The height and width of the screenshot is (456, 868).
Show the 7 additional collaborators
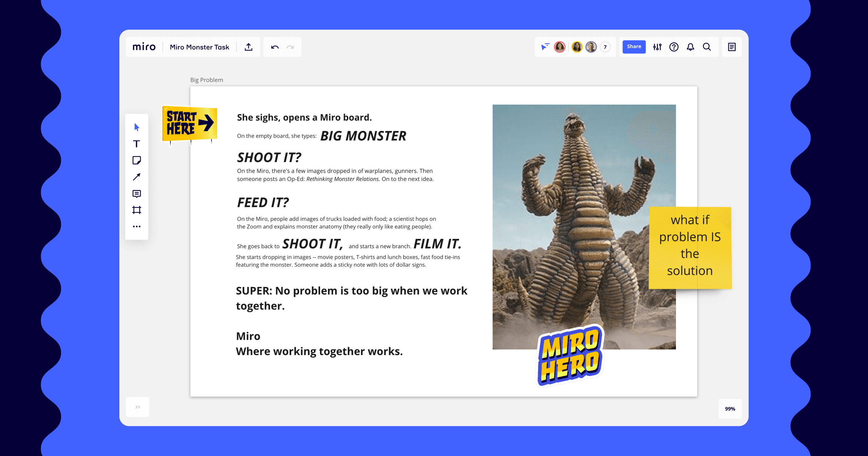605,47
